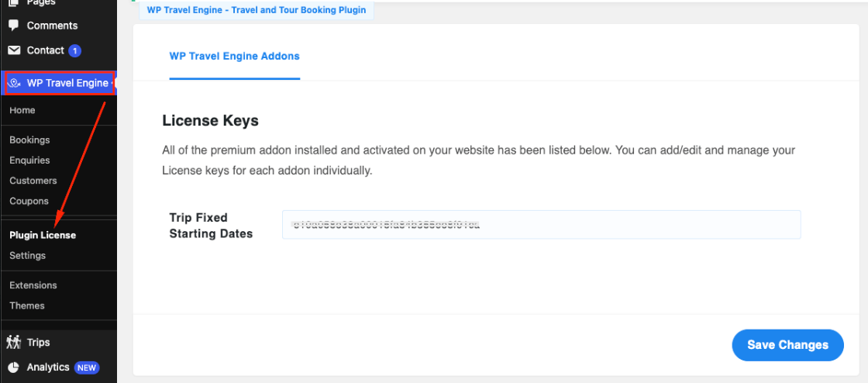Image resolution: width=868 pixels, height=383 pixels.
Task: Open Settings under WP Travel Engine
Action: 27,256
